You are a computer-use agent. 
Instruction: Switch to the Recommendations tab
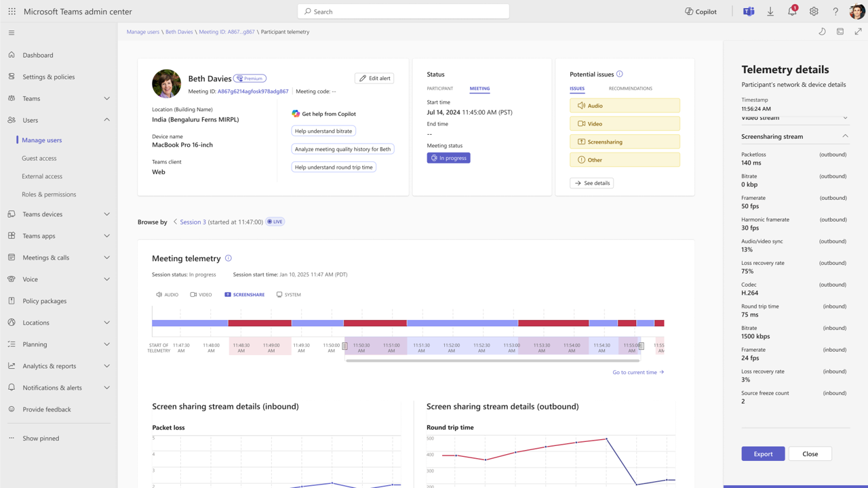tap(630, 89)
